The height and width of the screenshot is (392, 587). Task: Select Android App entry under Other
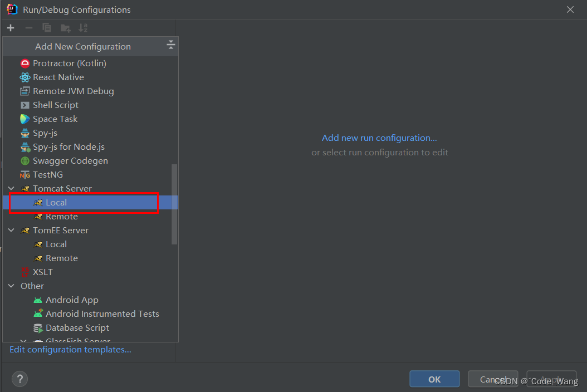click(90, 300)
